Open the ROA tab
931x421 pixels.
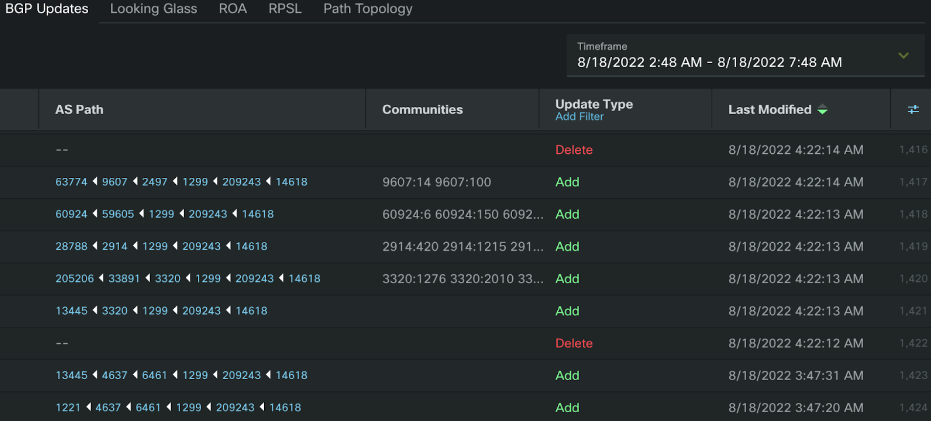coord(233,9)
